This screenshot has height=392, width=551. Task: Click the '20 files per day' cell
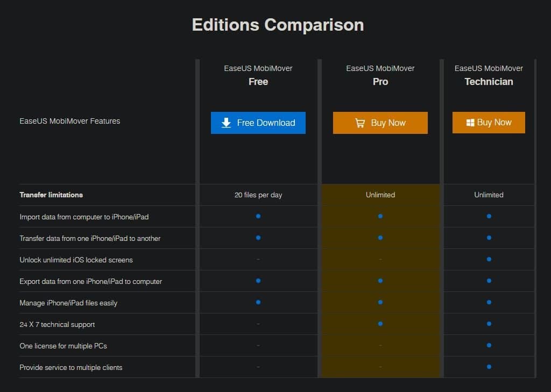258,195
